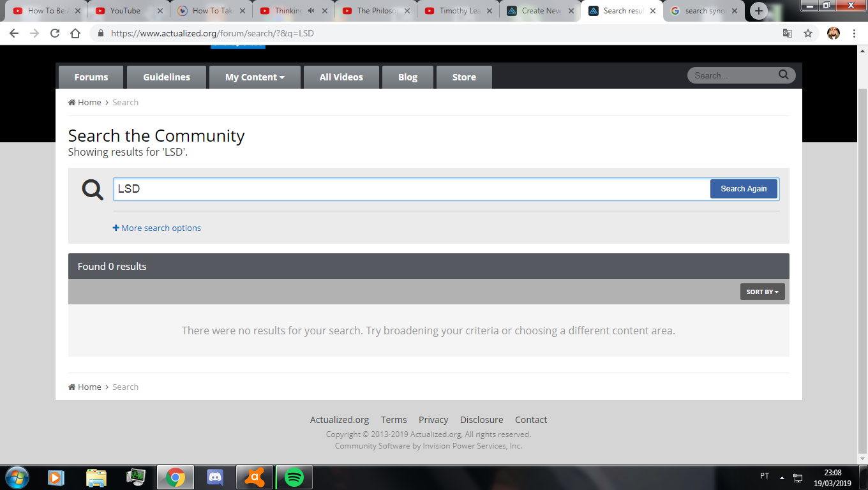
Task: Open the Chrome three-dot menu
Action: tap(854, 33)
